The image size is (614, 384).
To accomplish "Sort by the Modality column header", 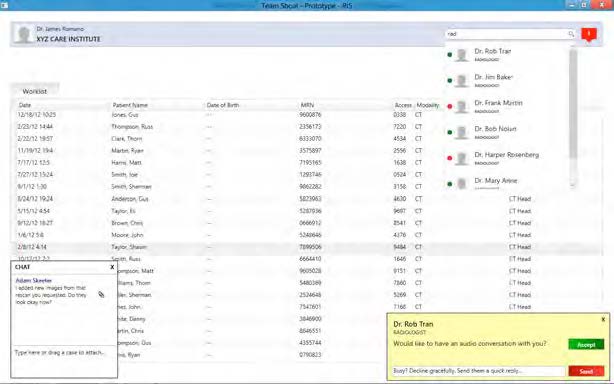I will point(428,105).
